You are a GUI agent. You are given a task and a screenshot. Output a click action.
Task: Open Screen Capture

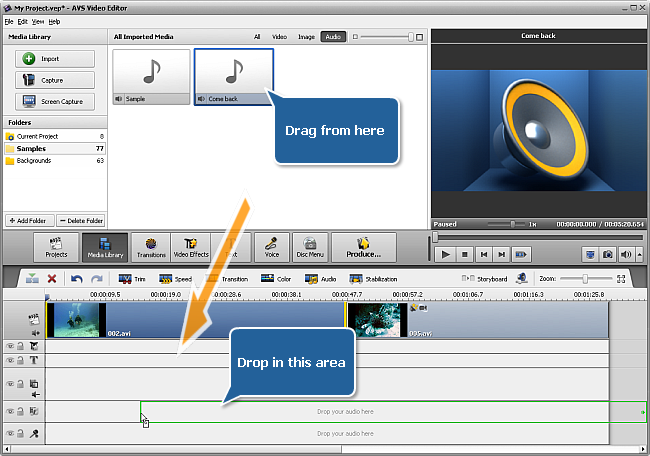click(x=55, y=102)
